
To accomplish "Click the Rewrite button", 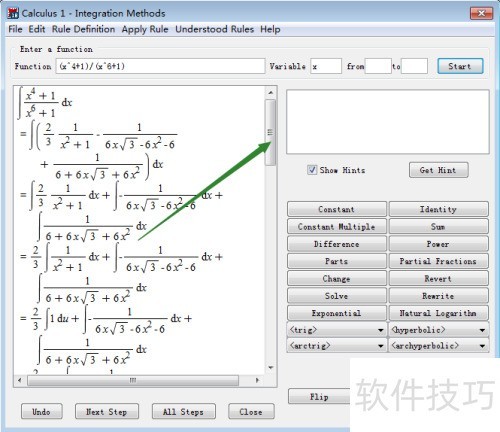I will (x=438, y=296).
